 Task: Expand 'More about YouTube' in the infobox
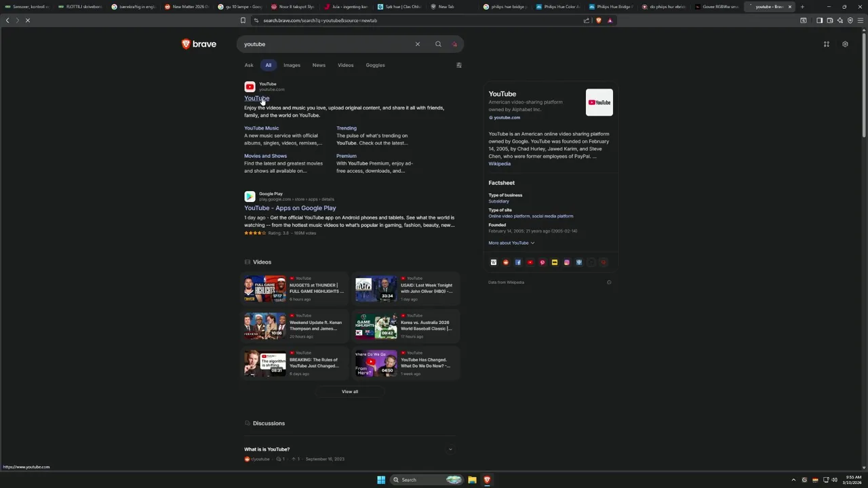[x=511, y=243]
